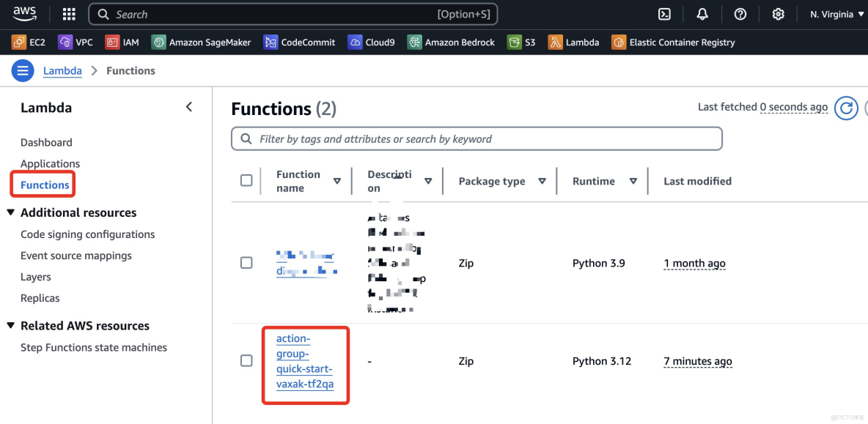Open the help question mark menu

click(740, 14)
